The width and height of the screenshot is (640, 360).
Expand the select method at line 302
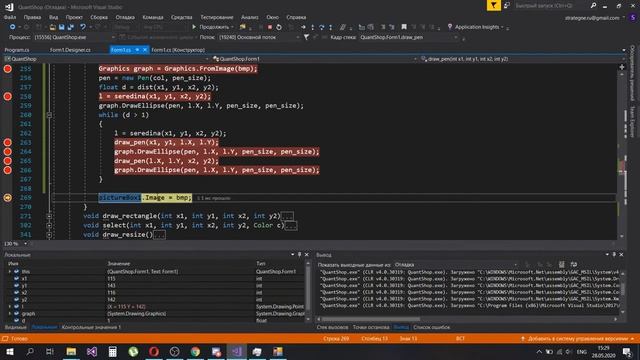click(49, 225)
